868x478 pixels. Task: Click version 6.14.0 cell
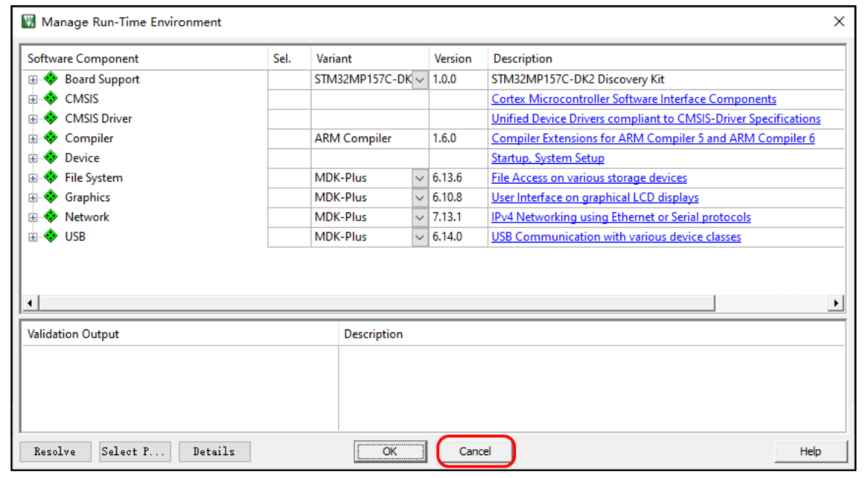[x=459, y=237]
